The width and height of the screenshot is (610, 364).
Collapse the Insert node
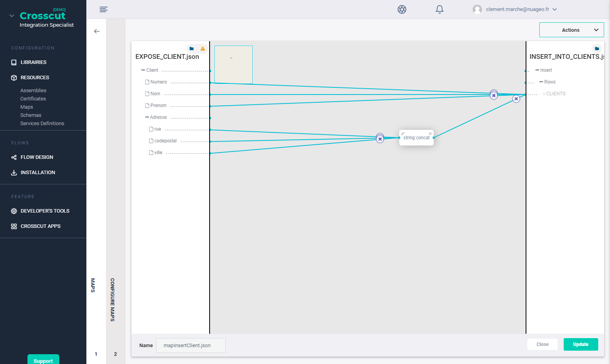click(537, 70)
